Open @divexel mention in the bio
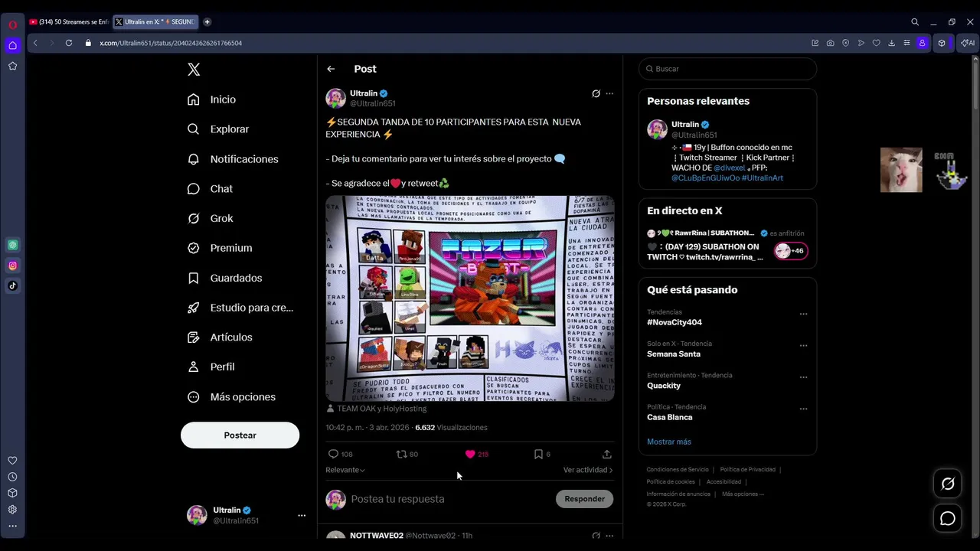The image size is (980, 551). pos(729,168)
